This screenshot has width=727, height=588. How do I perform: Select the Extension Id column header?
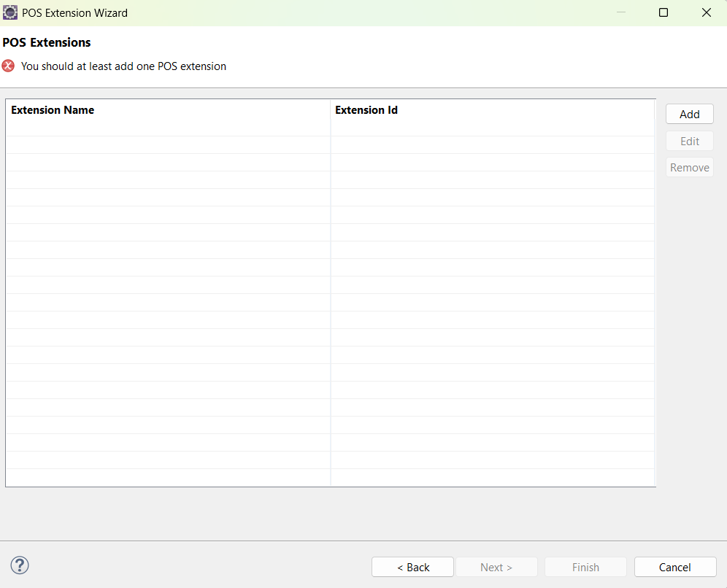(366, 110)
